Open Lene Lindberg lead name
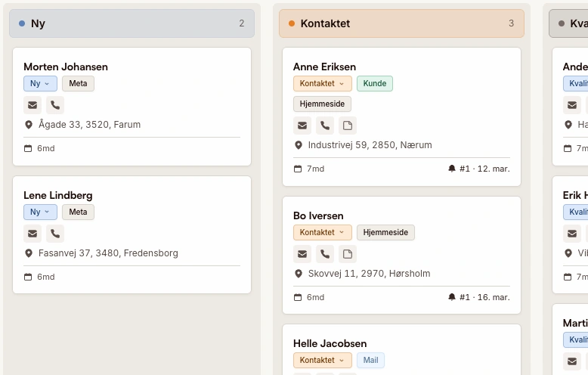Screen dimensions: 588x375 click(57, 195)
